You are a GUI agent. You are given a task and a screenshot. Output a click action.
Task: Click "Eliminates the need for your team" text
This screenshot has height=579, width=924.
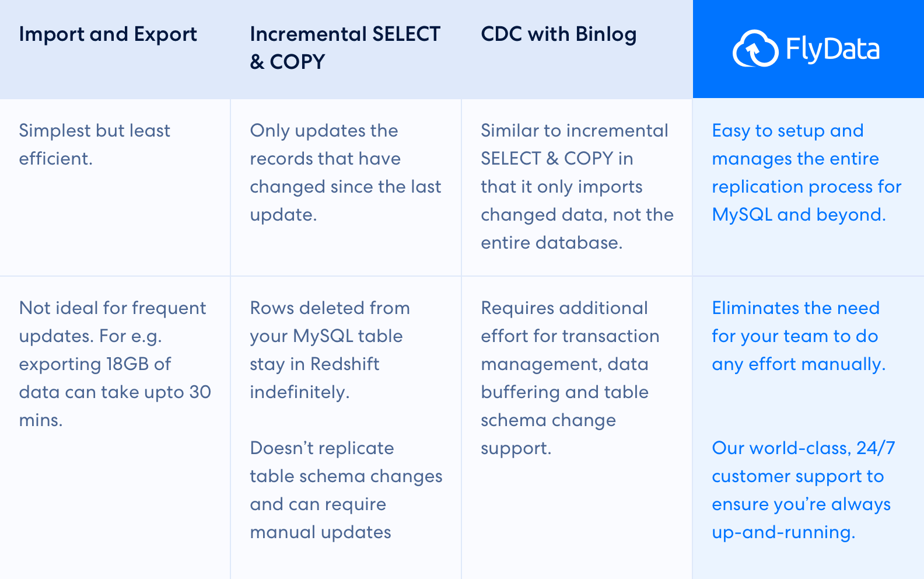point(798,336)
